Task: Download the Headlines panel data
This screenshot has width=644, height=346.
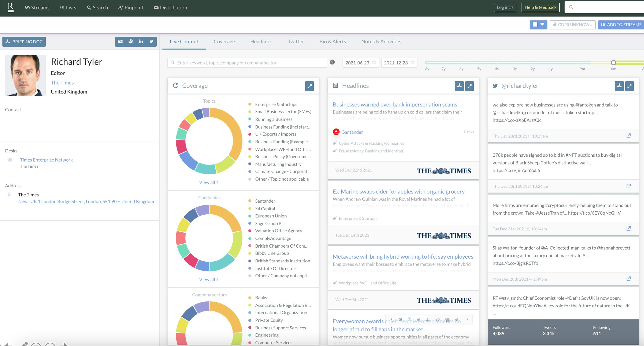Action: pyautogui.click(x=459, y=86)
